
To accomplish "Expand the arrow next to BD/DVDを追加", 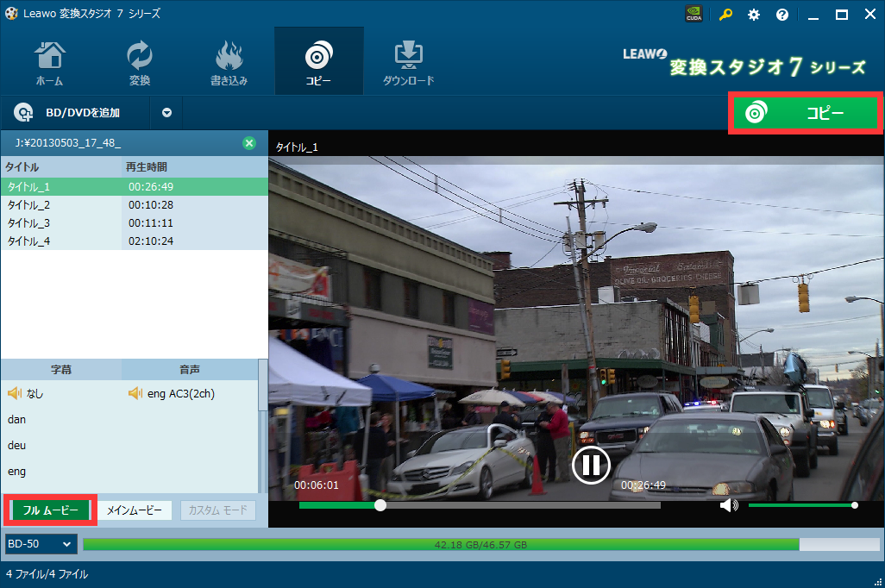I will (x=166, y=112).
